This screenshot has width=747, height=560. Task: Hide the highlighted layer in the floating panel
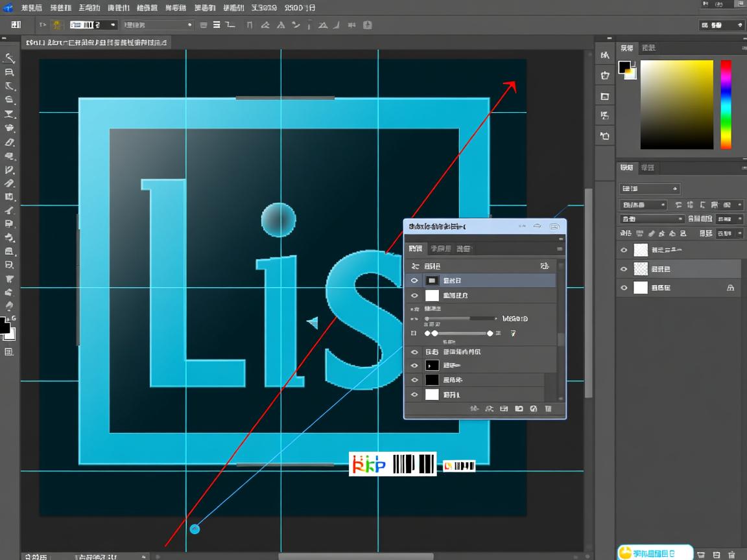coord(414,281)
